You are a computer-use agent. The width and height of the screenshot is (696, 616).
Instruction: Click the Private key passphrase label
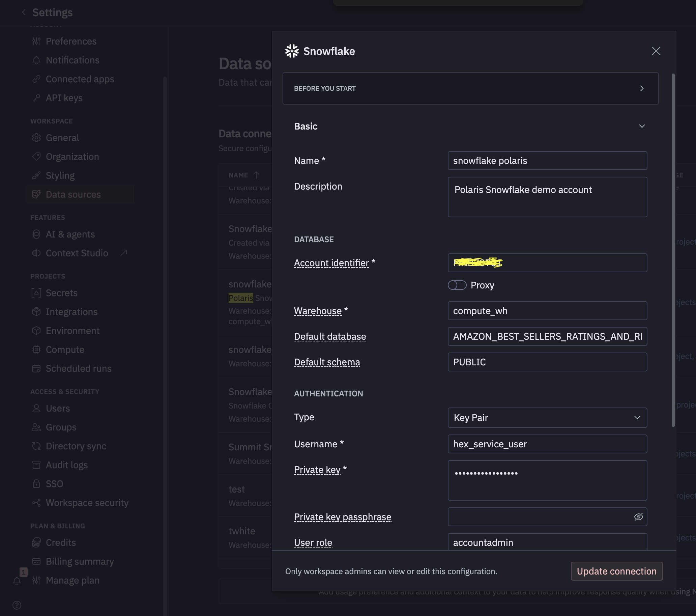pyautogui.click(x=343, y=517)
